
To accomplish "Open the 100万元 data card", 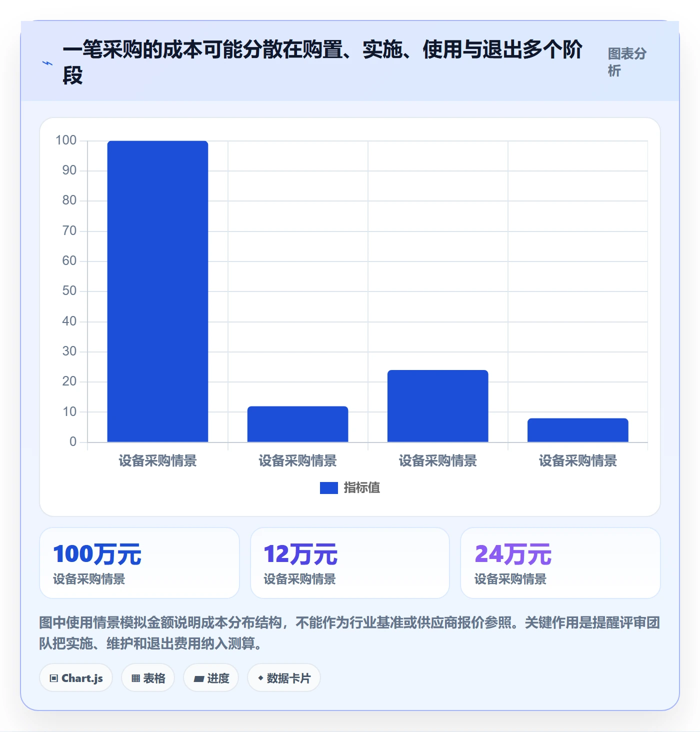I will 139,563.
